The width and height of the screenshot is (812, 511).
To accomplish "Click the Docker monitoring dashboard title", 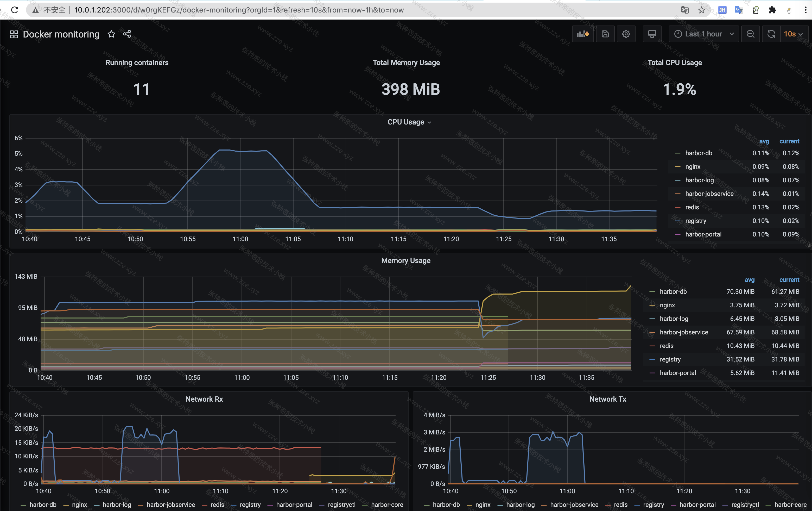I will (x=61, y=34).
